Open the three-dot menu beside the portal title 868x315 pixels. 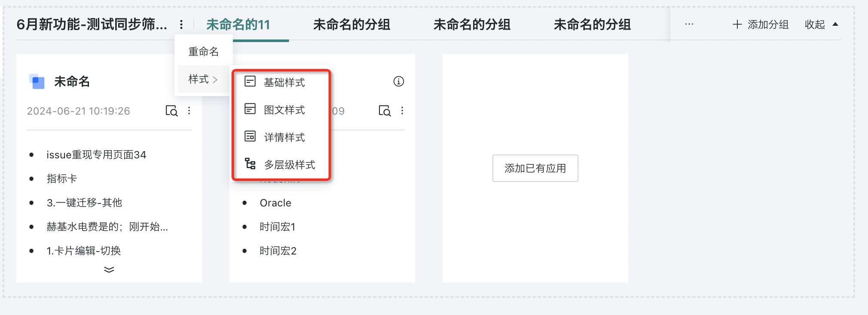(x=181, y=24)
